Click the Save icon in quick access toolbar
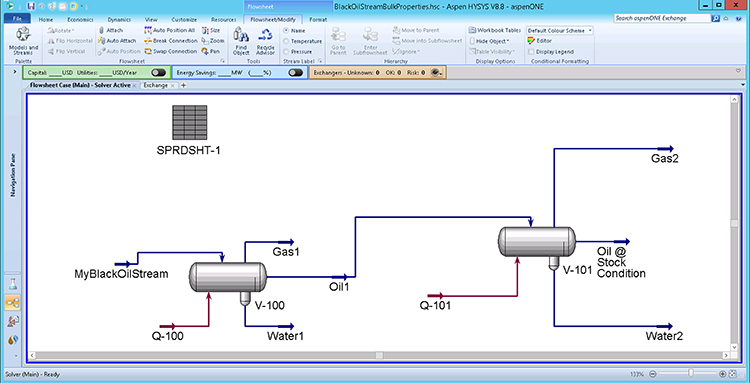 (x=31, y=6)
